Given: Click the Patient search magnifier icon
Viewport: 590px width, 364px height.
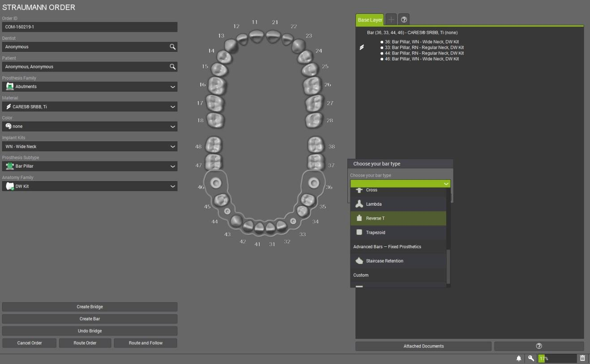Looking at the screenshot, I should point(172,67).
